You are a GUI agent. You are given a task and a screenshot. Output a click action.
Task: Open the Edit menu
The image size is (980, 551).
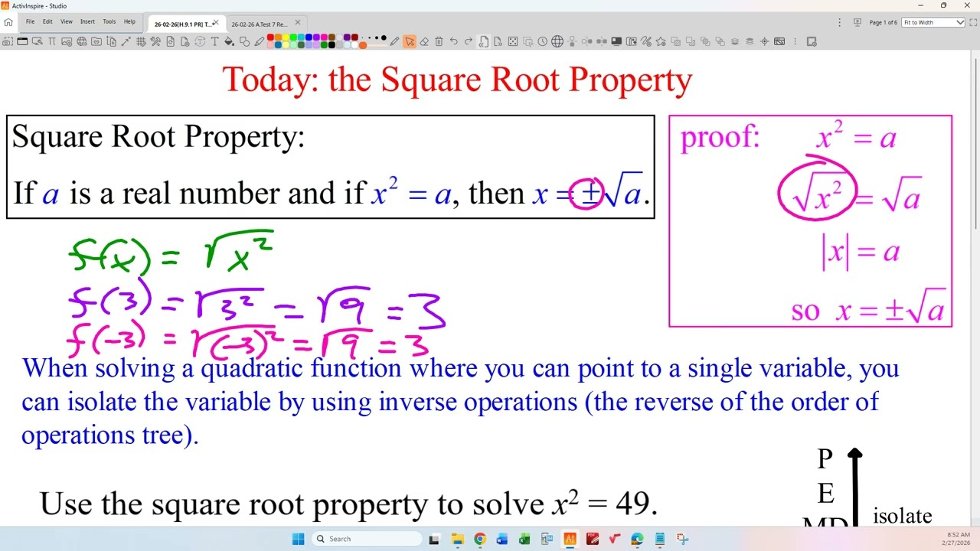pyautogui.click(x=47, y=21)
